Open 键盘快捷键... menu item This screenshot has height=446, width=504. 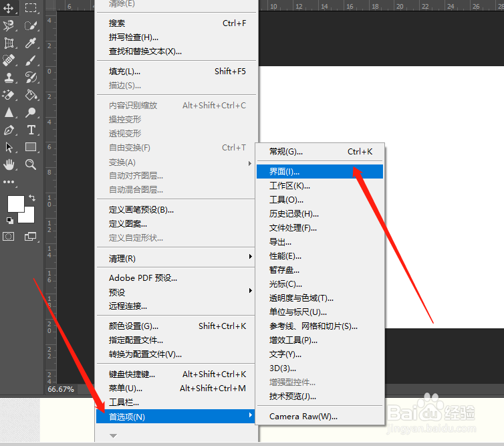176,374
